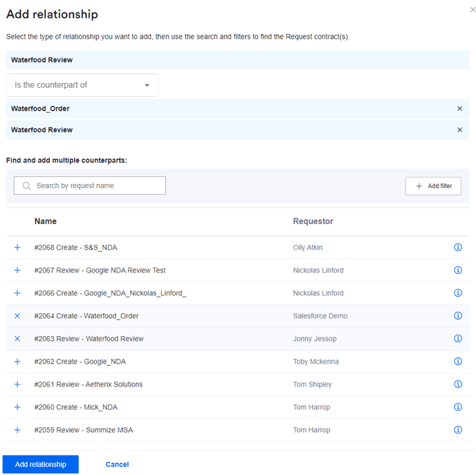This screenshot has height=475, width=476.
Task: Open the 'Is the counterpart of' dropdown
Action: (x=82, y=85)
